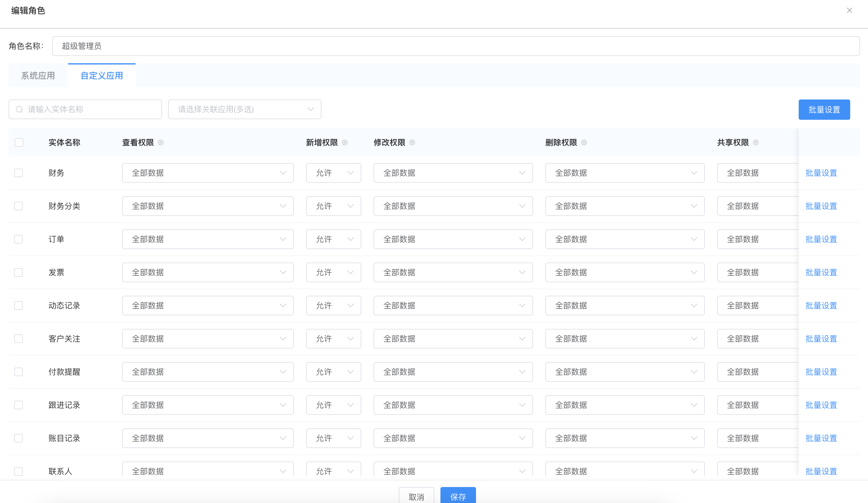Click the info icon beside 共享权限

pos(755,142)
